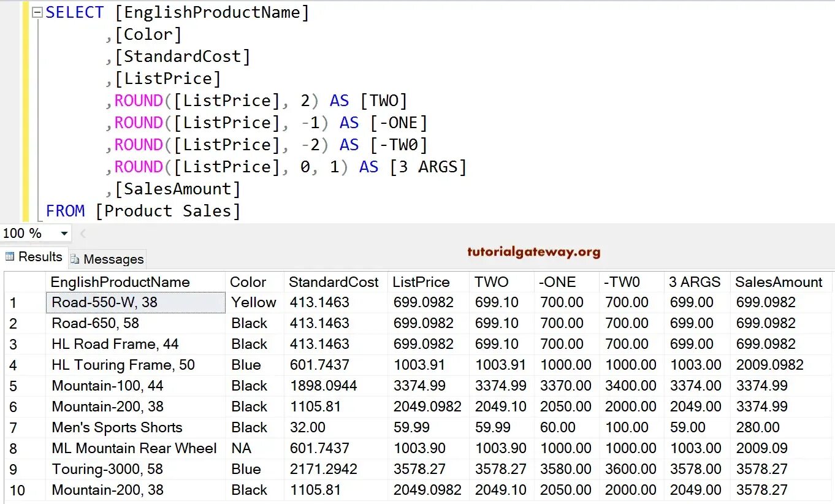
Task: Click the SELECT keyword in the editor
Action: [75, 12]
